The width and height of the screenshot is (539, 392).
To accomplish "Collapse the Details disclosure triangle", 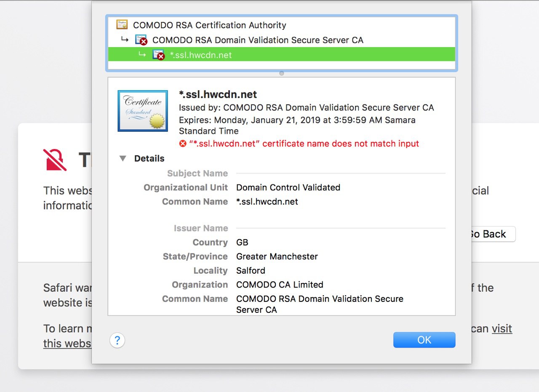I will click(123, 159).
